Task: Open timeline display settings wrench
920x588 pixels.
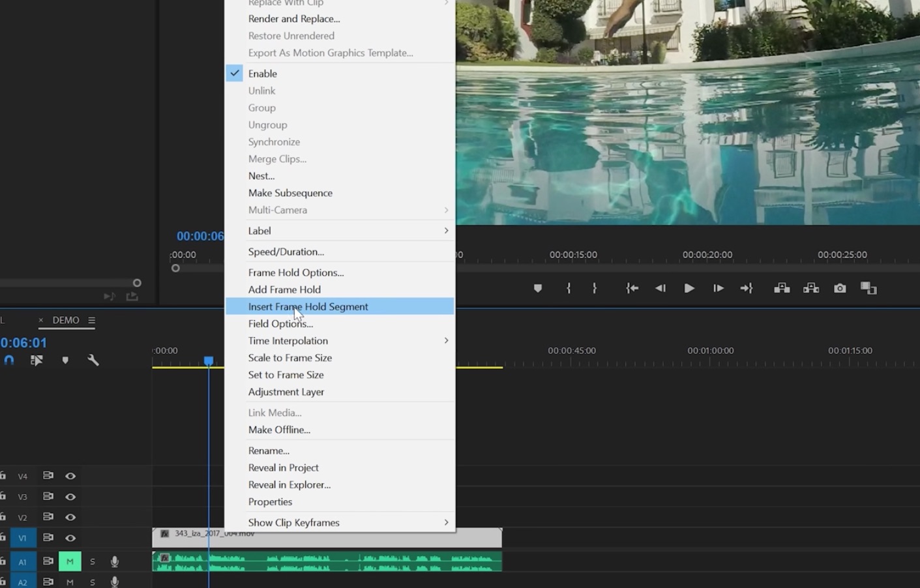Action: (93, 360)
